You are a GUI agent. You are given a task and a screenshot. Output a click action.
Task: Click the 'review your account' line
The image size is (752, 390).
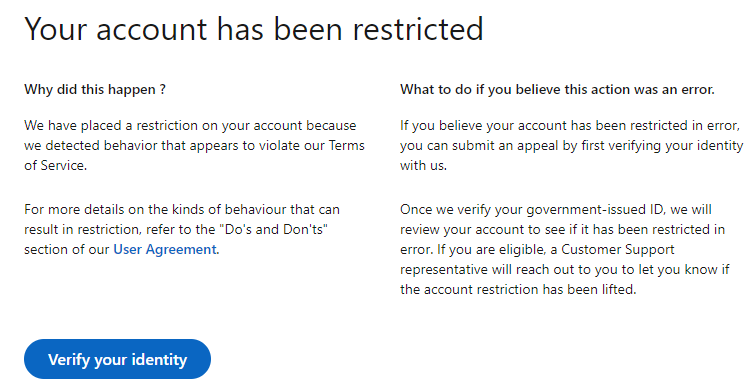click(563, 229)
